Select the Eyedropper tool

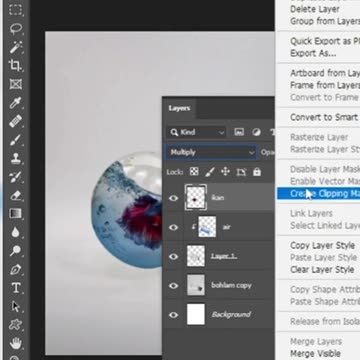pos(15,103)
